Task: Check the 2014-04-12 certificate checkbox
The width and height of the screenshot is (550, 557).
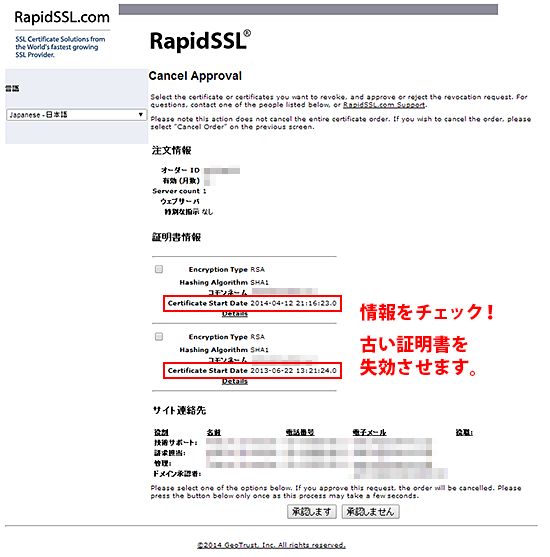Action: pos(159,269)
